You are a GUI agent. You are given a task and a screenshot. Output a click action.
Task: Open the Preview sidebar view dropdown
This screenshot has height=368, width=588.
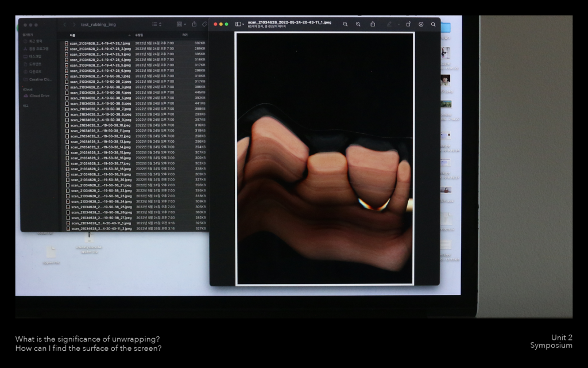click(239, 24)
